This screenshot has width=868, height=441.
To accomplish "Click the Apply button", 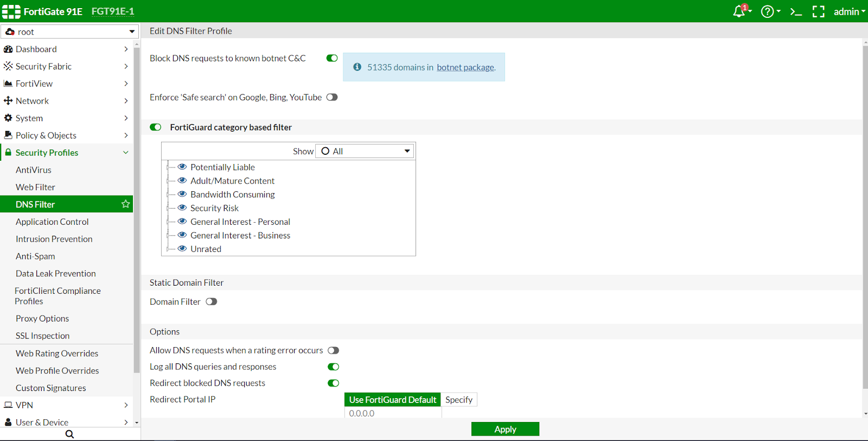I will [x=505, y=429].
